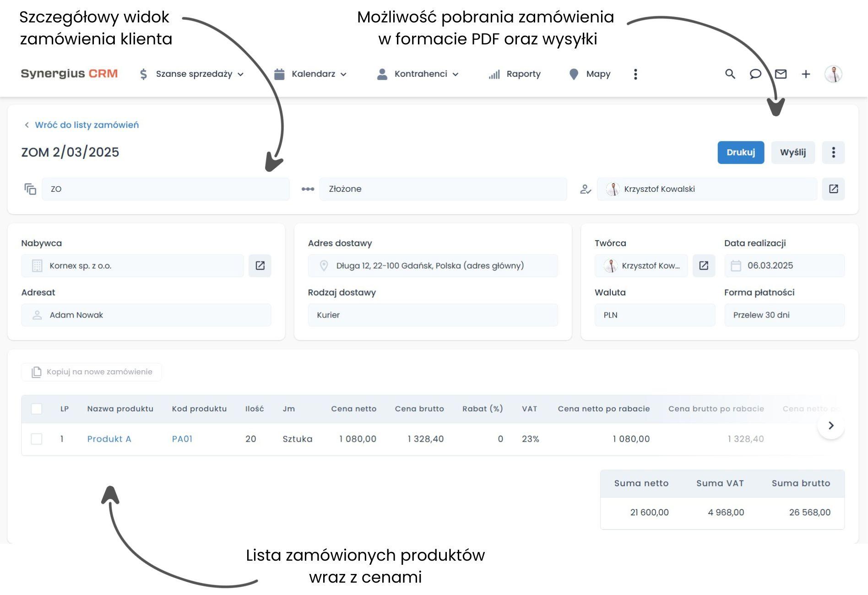868x595 pixels.
Task: Open Kornex sp. z o.o. via external link icon
Action: (260, 265)
